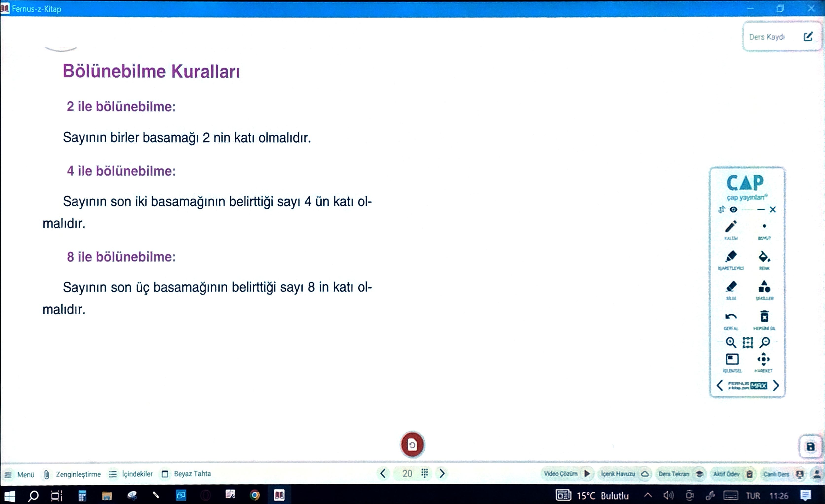Open the Menü item

[x=19, y=474]
